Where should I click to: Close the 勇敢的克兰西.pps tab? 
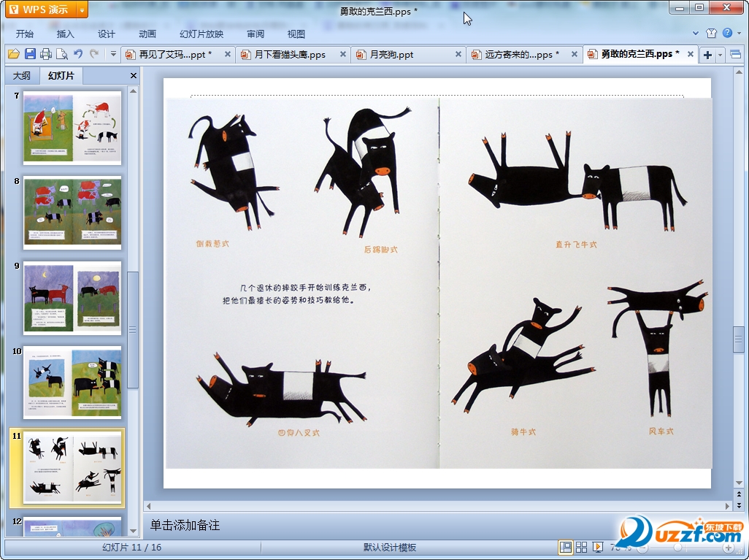pos(691,55)
